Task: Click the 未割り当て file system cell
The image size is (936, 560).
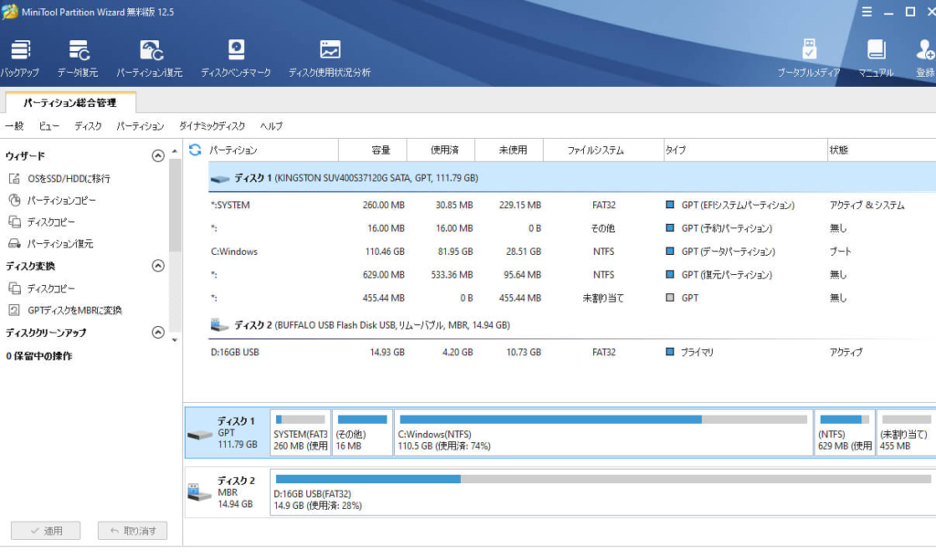Action: point(603,298)
